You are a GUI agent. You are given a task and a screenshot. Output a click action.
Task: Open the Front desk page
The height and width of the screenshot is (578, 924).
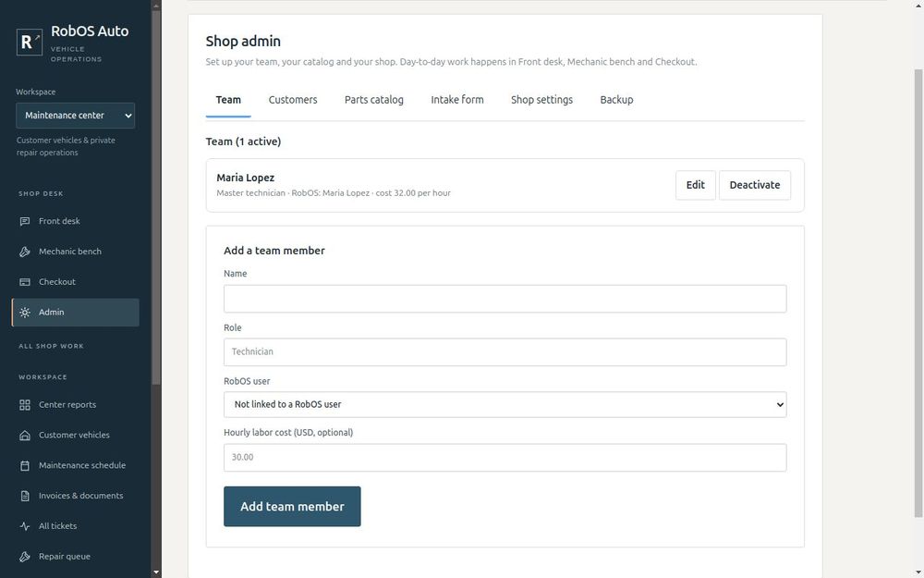76,221
